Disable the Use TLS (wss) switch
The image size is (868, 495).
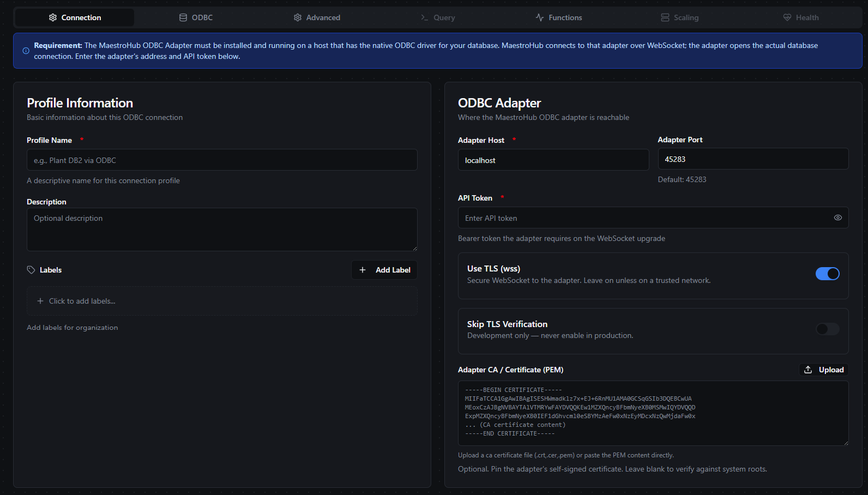828,274
